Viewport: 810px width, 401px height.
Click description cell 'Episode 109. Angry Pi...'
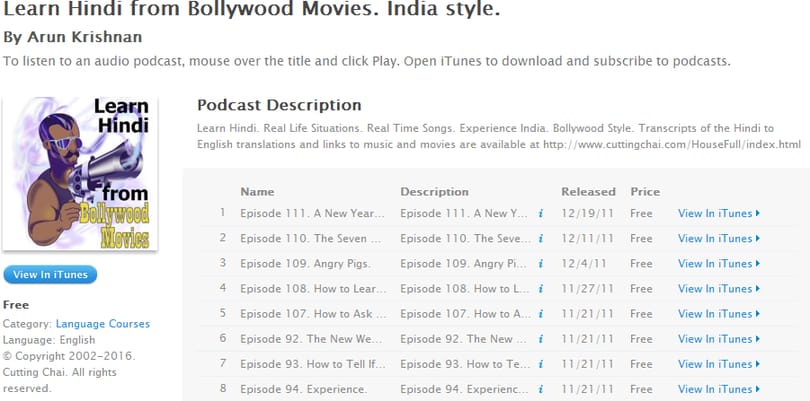click(464, 264)
